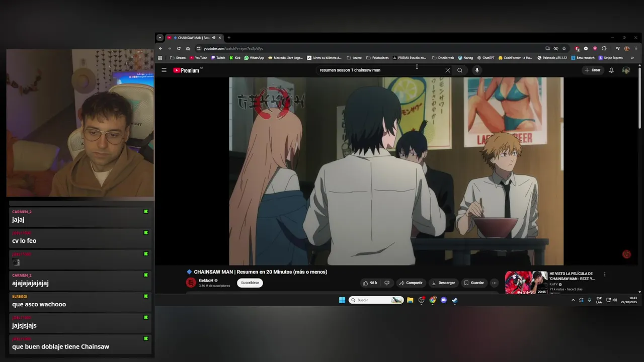644x362 pixels.
Task: Open options for the suggested Reze video
Action: pyautogui.click(x=605, y=275)
